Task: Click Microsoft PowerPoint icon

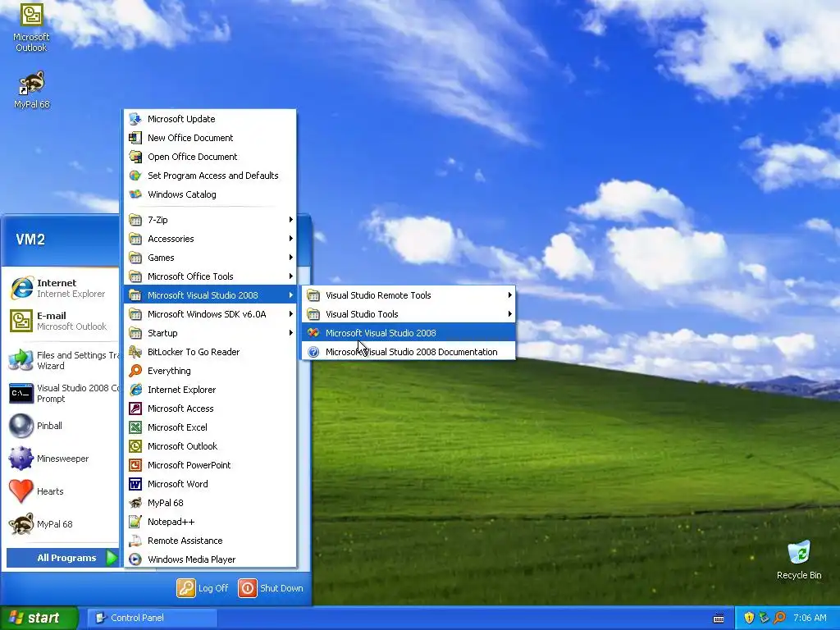Action: point(135,465)
